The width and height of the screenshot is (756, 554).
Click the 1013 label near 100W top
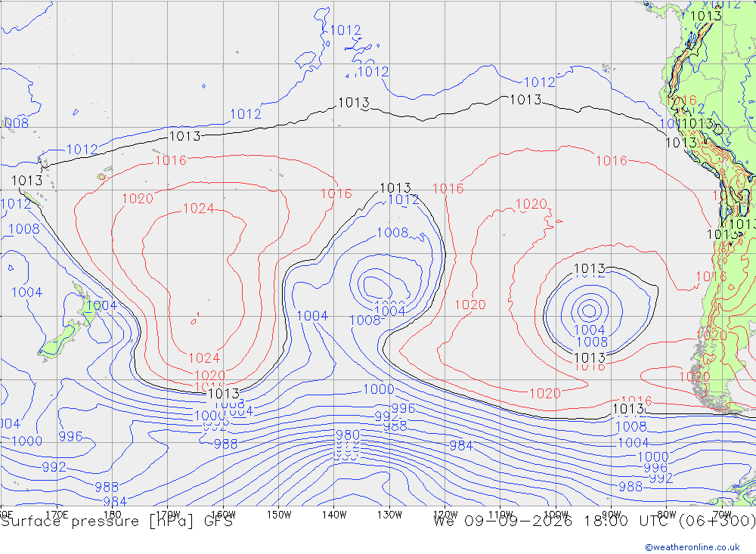coord(525,100)
